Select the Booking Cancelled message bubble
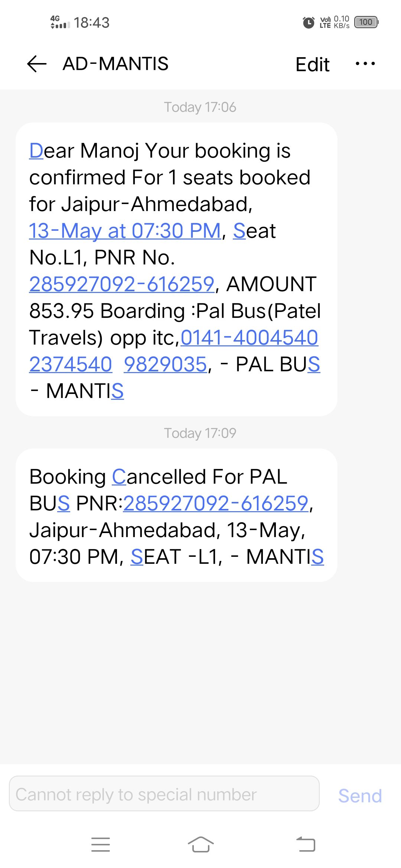Viewport: 401px width, 868px height. click(x=176, y=515)
